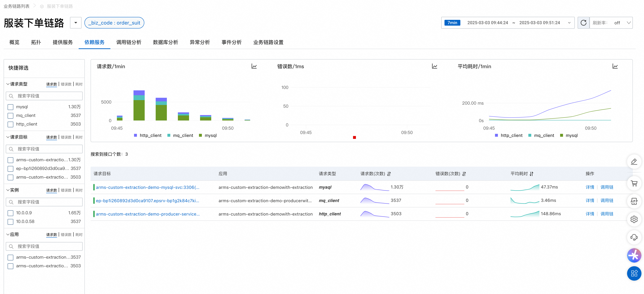Open the producer-service request target link
The width and height of the screenshot is (644, 294).
[x=148, y=214]
